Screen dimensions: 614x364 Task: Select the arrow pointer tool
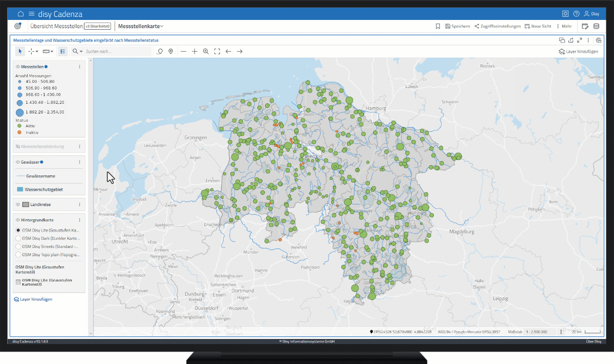pos(20,51)
